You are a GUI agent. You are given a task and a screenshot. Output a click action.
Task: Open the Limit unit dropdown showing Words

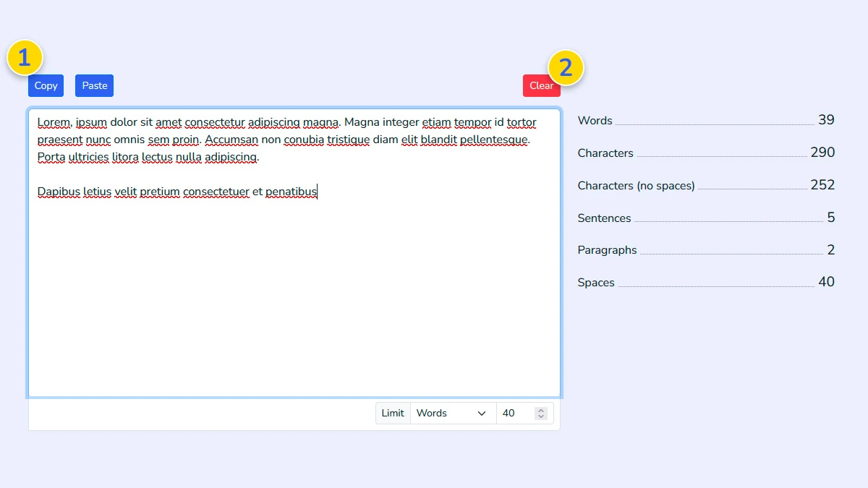pos(448,413)
